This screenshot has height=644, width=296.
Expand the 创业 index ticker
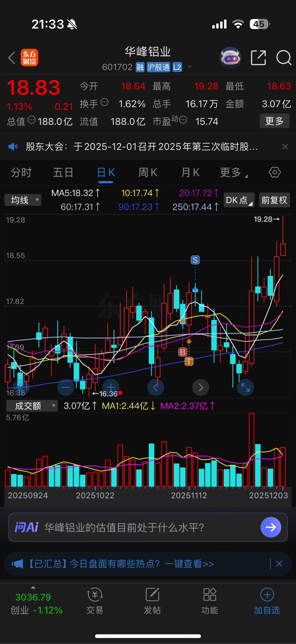pos(33,587)
